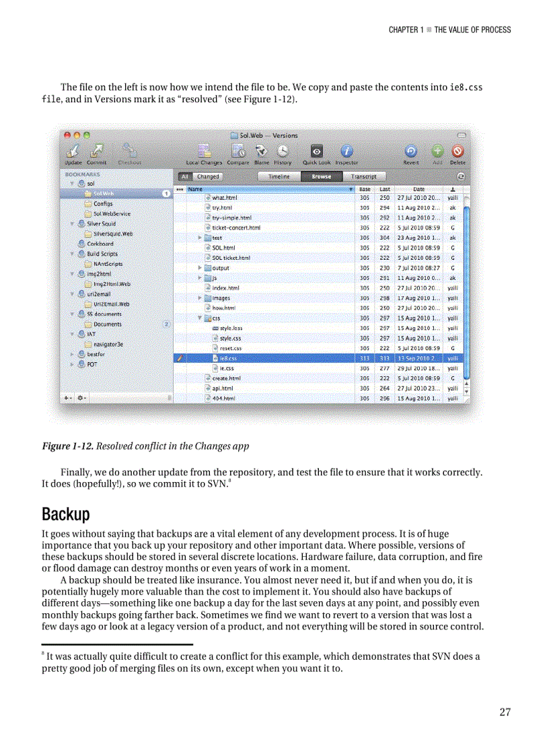549x756 pixels.
Task: Open Quick Look preview
Action: coord(316,151)
